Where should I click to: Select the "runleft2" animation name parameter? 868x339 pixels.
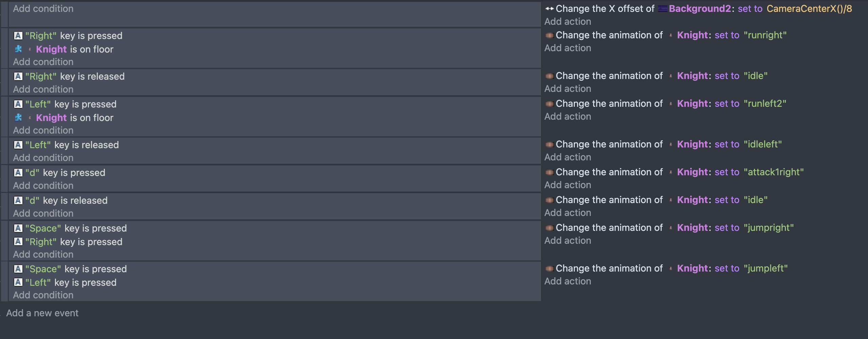765,103
